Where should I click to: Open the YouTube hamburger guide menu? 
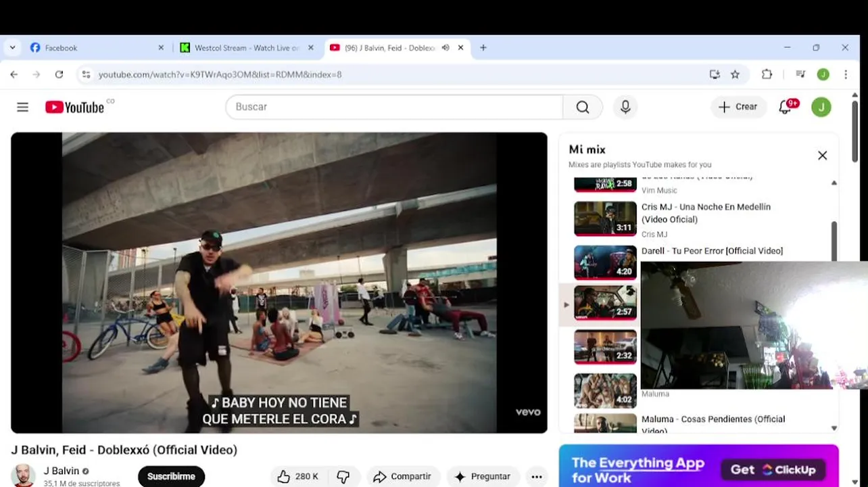pos(22,107)
